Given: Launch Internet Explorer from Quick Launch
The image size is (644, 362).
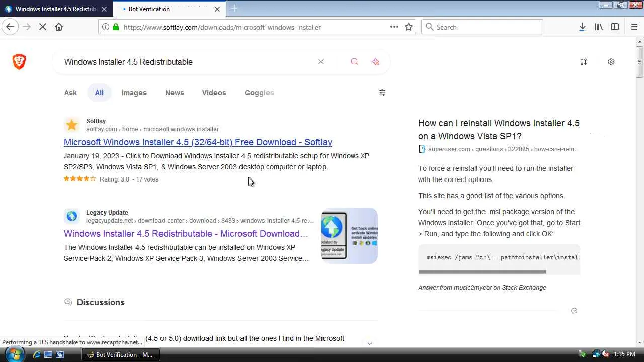Looking at the screenshot, I should (x=37, y=354).
